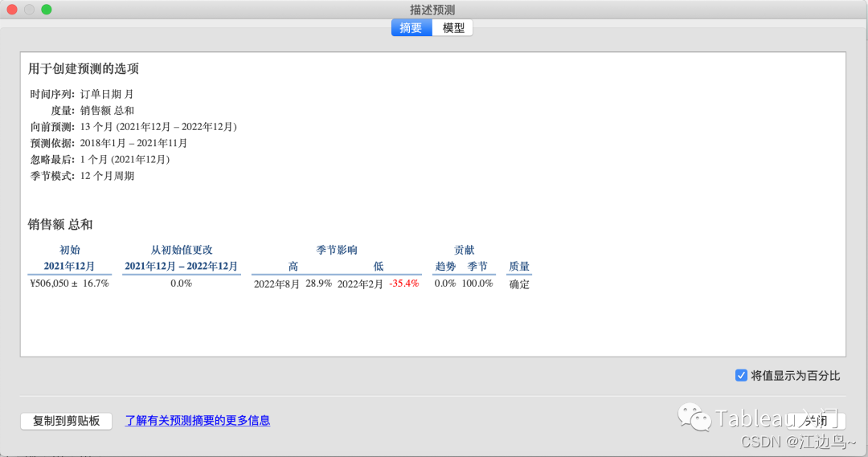Click the 贡献 column header
Image resolution: width=868 pixels, height=457 pixels.
pos(464,250)
